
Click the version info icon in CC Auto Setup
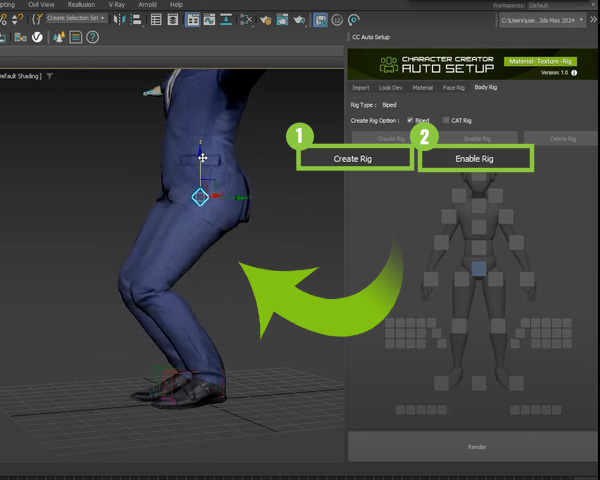[574, 73]
